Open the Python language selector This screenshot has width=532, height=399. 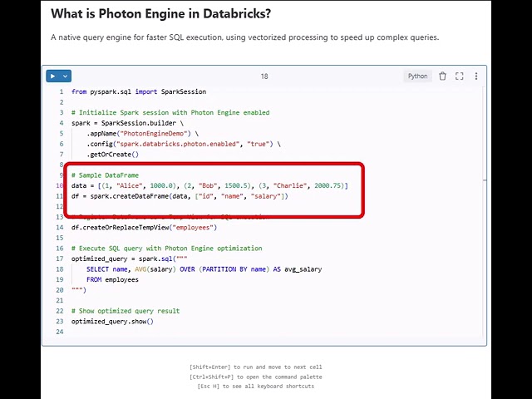tap(417, 76)
